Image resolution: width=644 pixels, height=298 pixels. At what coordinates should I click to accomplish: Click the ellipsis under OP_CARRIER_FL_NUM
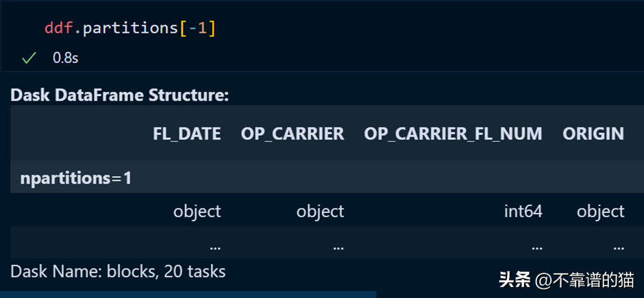coord(536,245)
